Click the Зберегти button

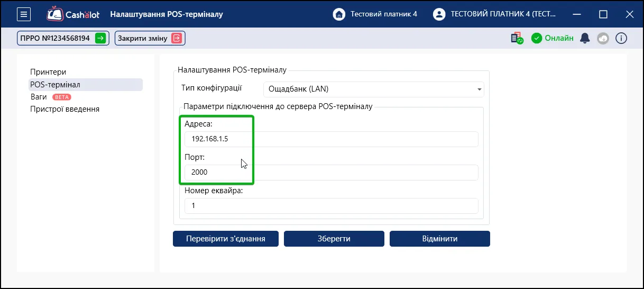(334, 239)
